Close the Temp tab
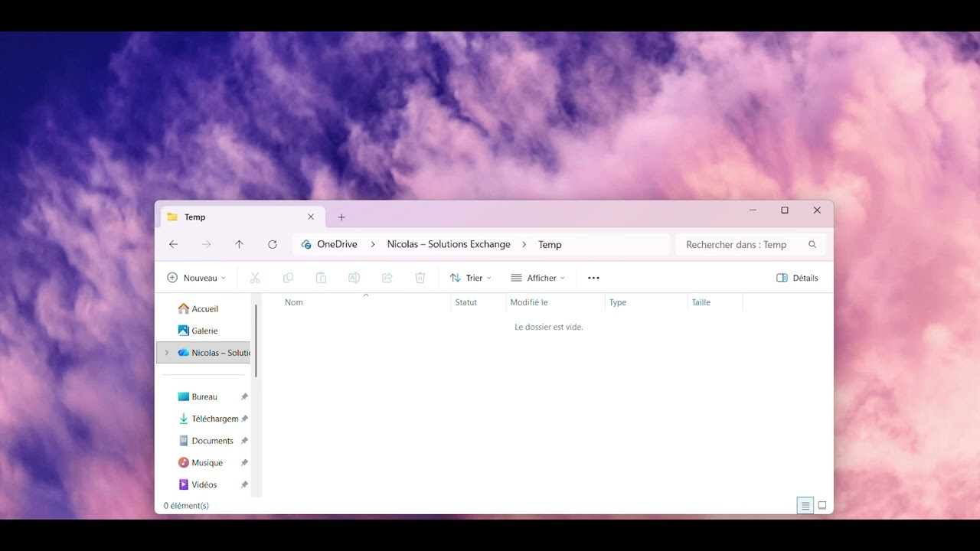The height and width of the screenshot is (551, 980). 311,217
